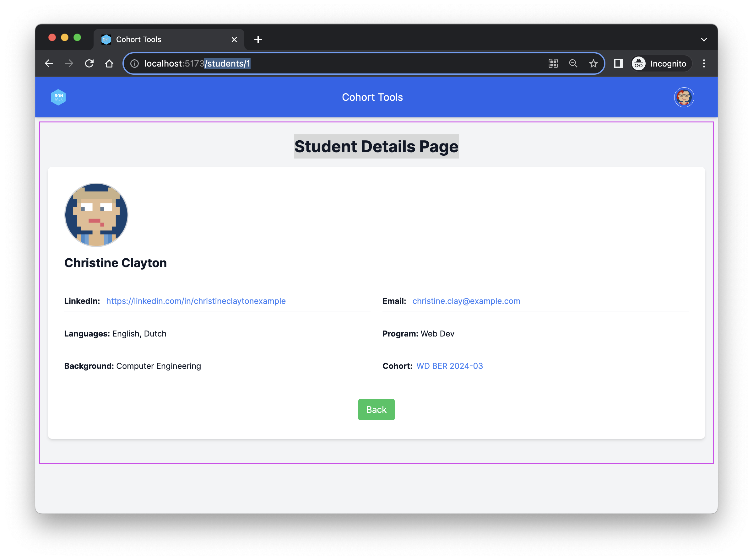Click the site info icon in address bar
The width and height of the screenshot is (753, 560).
point(135,63)
